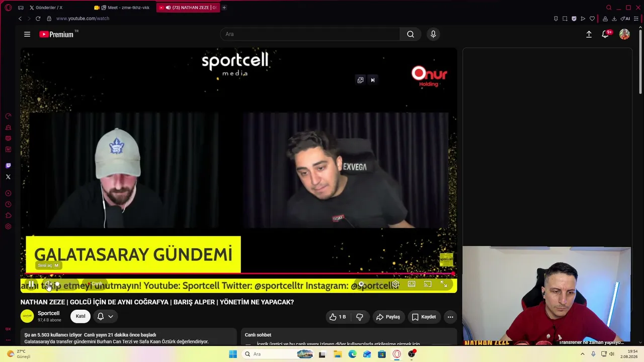Click the YouTube search magnifier button
The height and width of the screenshot is (362, 644).
pos(411,34)
